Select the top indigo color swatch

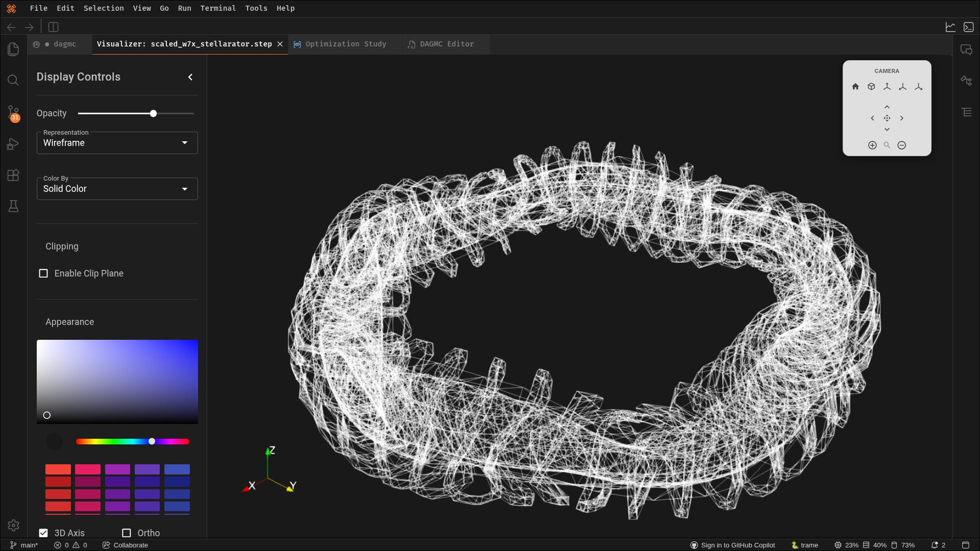pyautogui.click(x=147, y=469)
